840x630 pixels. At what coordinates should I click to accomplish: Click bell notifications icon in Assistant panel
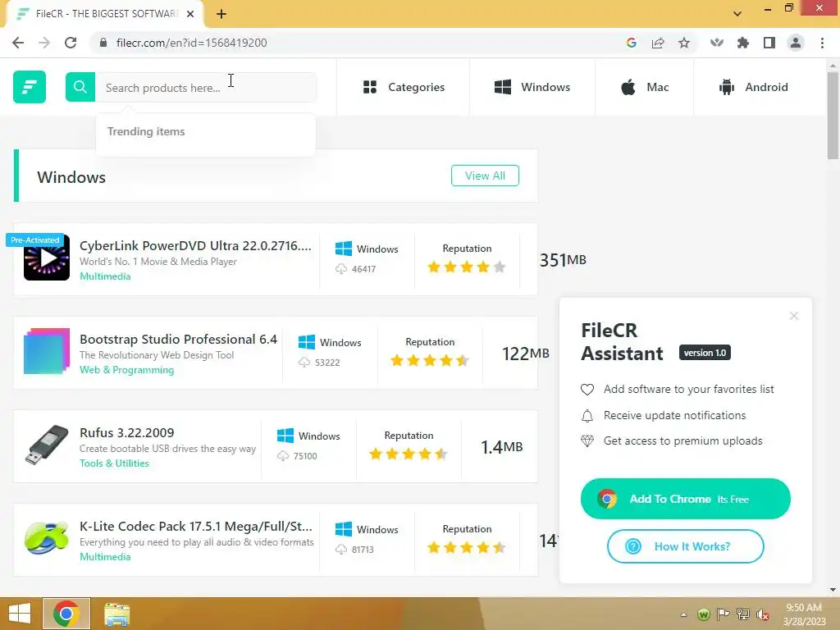[587, 416]
